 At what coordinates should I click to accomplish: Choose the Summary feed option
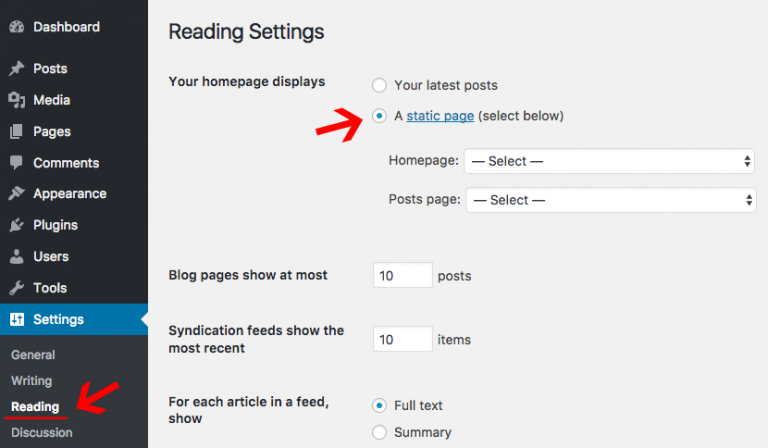(379, 432)
